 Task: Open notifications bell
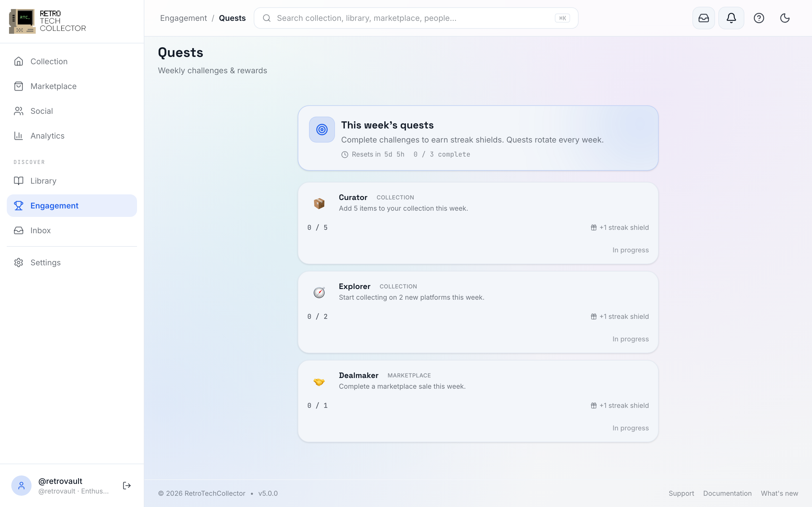coord(731,18)
